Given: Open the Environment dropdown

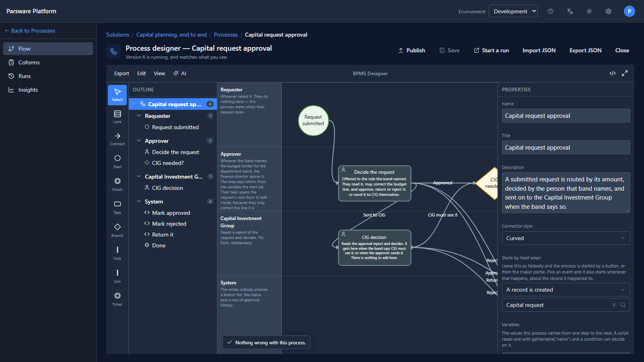Looking at the screenshot, I should click(513, 11).
